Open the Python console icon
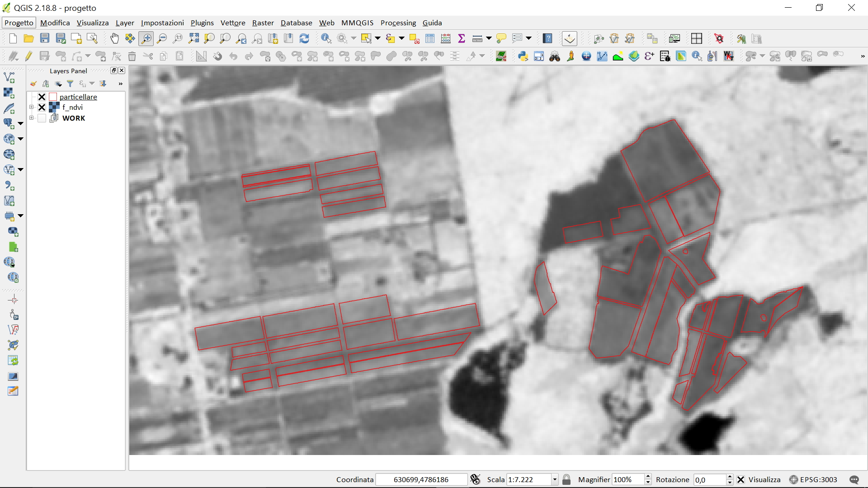Image resolution: width=868 pixels, height=488 pixels. (523, 56)
